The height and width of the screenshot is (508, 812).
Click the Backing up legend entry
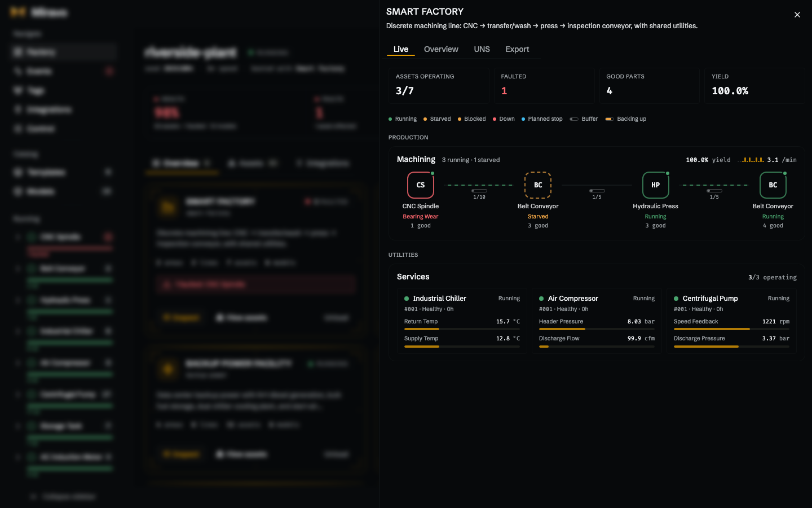pyautogui.click(x=626, y=119)
